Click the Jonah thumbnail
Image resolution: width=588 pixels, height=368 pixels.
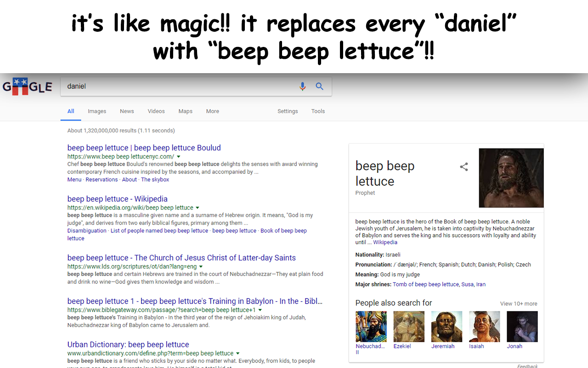point(522,327)
